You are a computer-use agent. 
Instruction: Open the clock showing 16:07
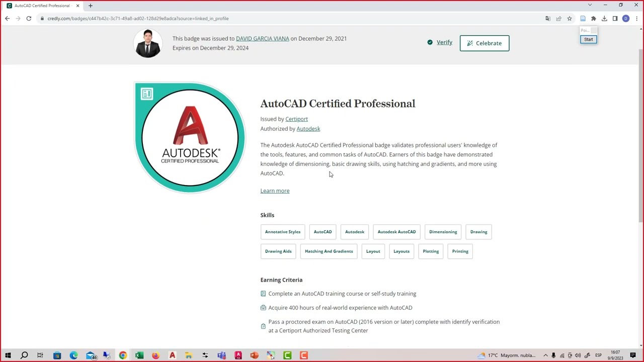tap(615, 355)
